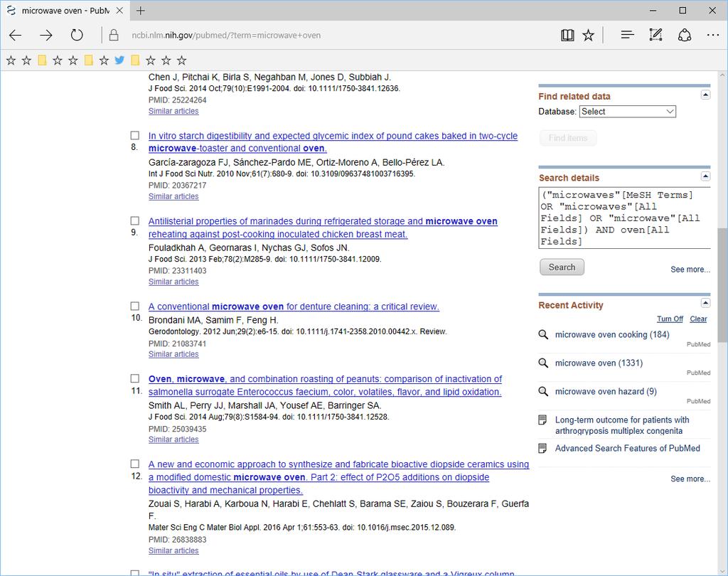This screenshot has height=576, width=728.
Task: Open Similar articles for PMID 23311403
Action: tap(173, 282)
